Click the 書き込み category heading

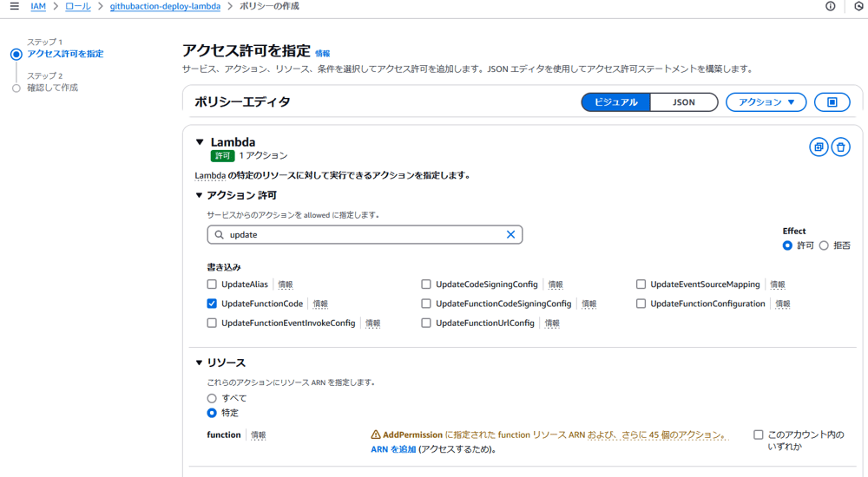tap(224, 267)
